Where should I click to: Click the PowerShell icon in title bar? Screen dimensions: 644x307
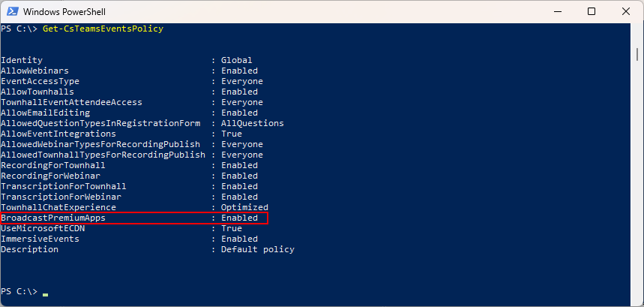point(11,11)
